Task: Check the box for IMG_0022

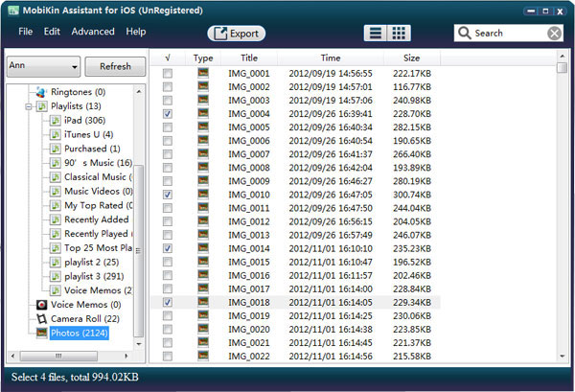Action: coord(168,357)
